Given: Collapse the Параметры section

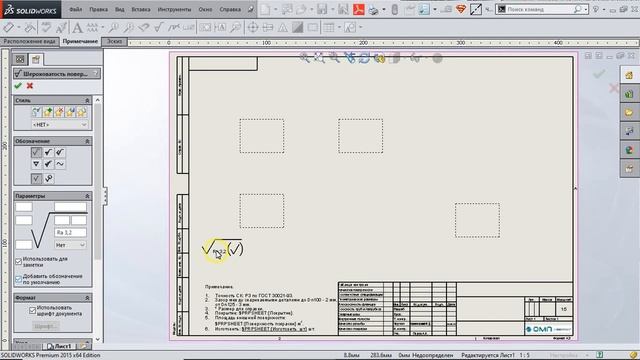Looking at the screenshot, I should pyautogui.click(x=87, y=196).
